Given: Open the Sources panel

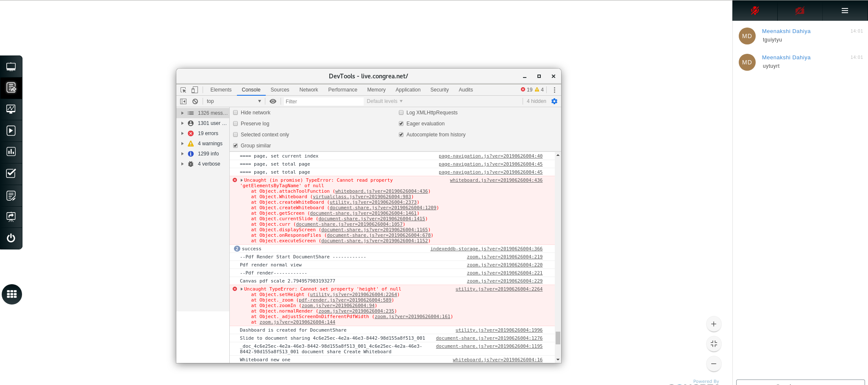Looking at the screenshot, I should tap(280, 89).
